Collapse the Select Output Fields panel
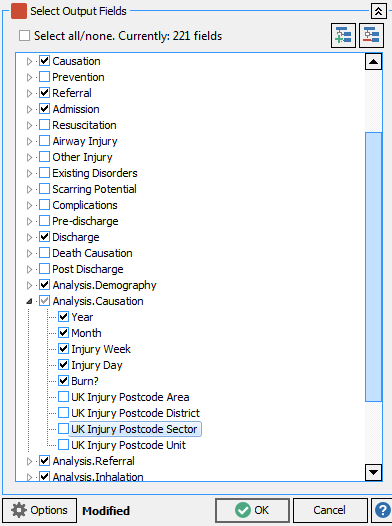 (x=378, y=11)
